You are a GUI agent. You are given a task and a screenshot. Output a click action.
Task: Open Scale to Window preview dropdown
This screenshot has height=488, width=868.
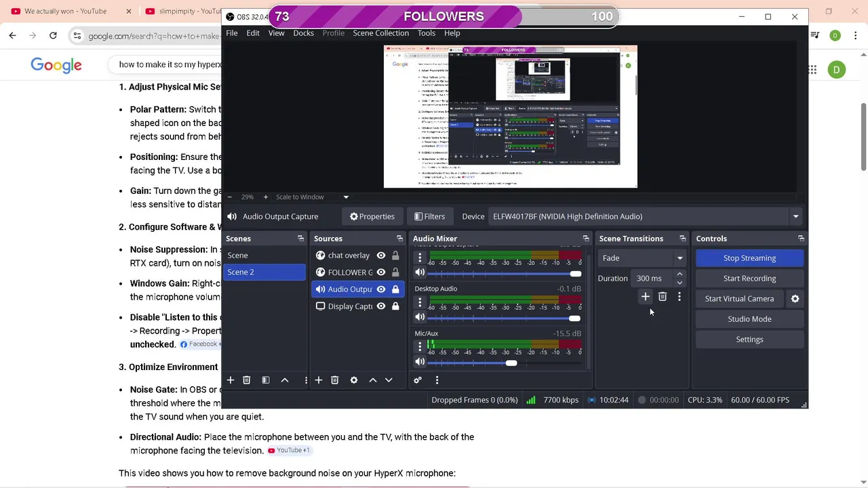coord(346,197)
